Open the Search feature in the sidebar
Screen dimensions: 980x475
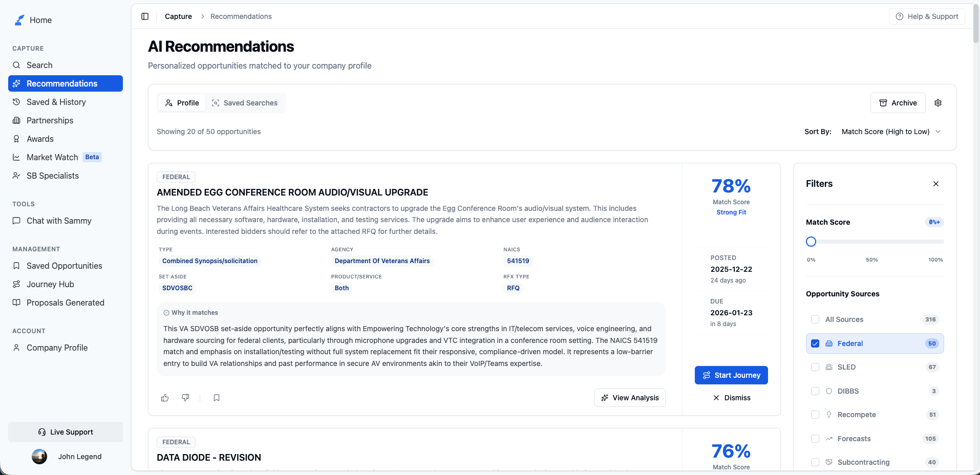coord(39,65)
